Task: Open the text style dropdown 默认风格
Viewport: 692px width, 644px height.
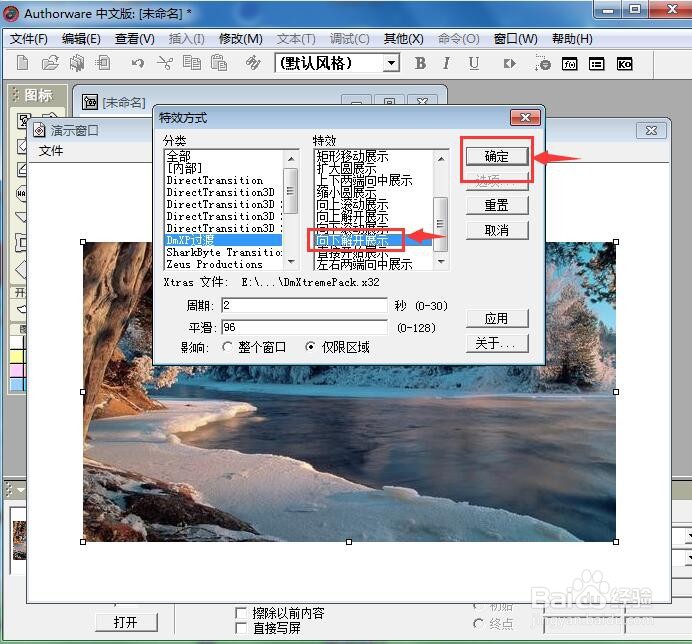Action: coord(391,63)
